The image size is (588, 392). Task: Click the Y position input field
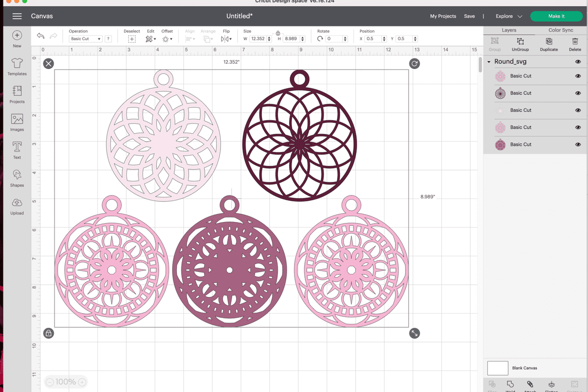(404, 39)
